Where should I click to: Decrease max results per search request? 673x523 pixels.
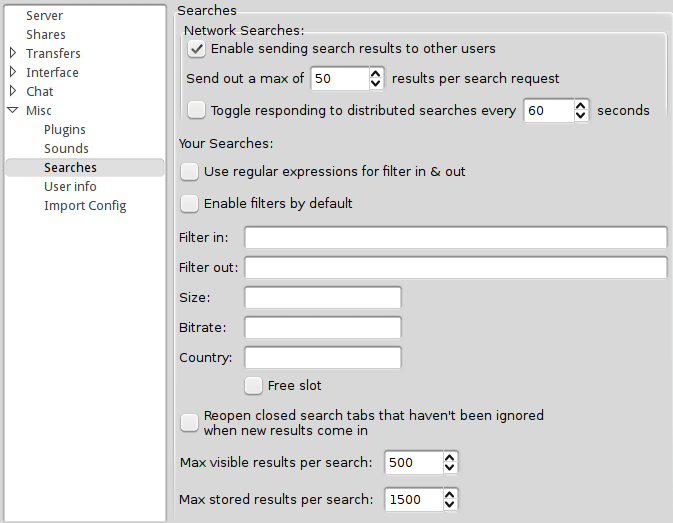(x=376, y=83)
